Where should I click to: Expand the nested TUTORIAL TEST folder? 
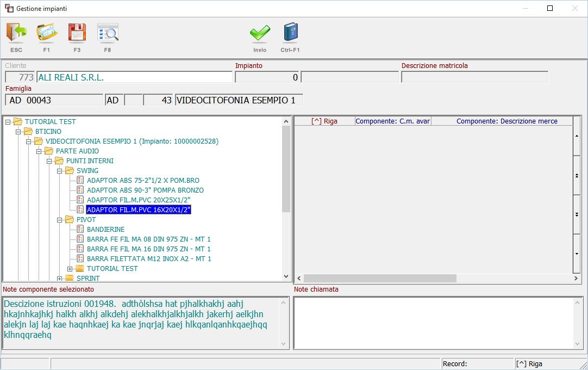pos(70,269)
